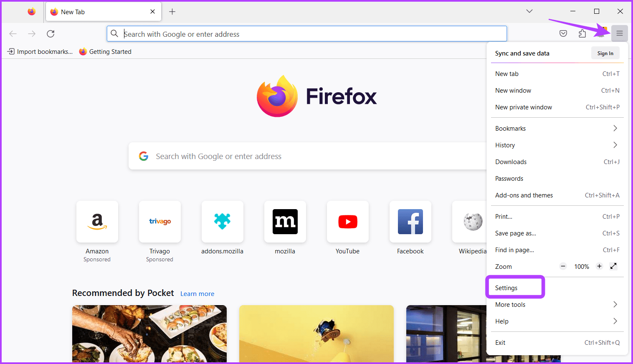The image size is (633, 364).
Task: Expand the Bookmarks submenu
Action: (x=557, y=129)
